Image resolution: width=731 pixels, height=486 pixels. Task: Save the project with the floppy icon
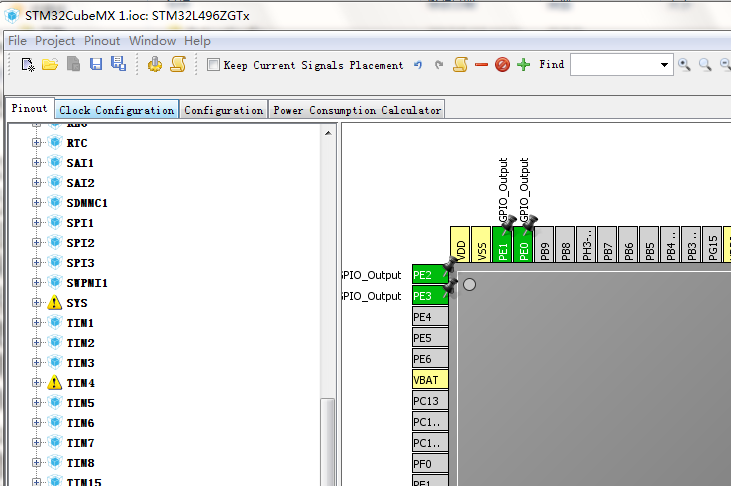[x=96, y=64]
